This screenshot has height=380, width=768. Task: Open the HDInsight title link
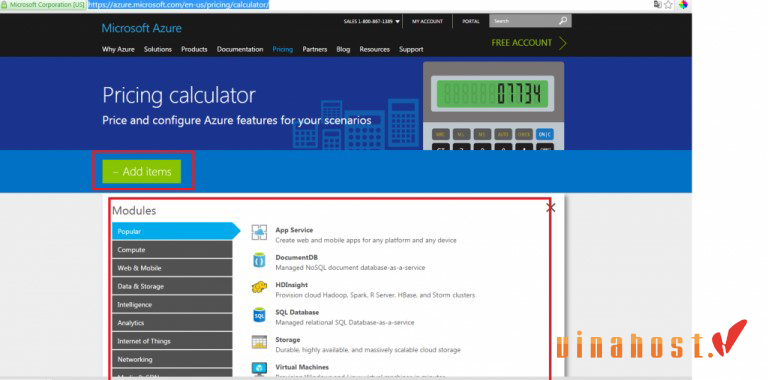tap(291, 285)
